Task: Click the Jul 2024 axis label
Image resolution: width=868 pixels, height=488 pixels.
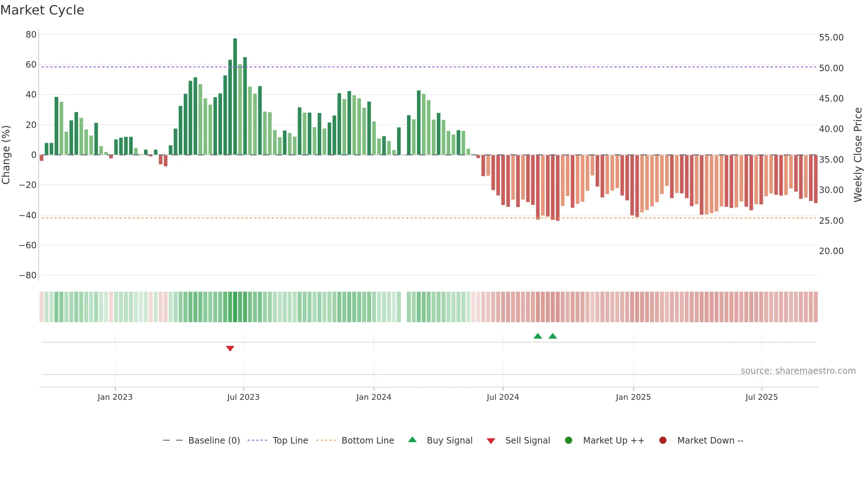Action: (503, 397)
